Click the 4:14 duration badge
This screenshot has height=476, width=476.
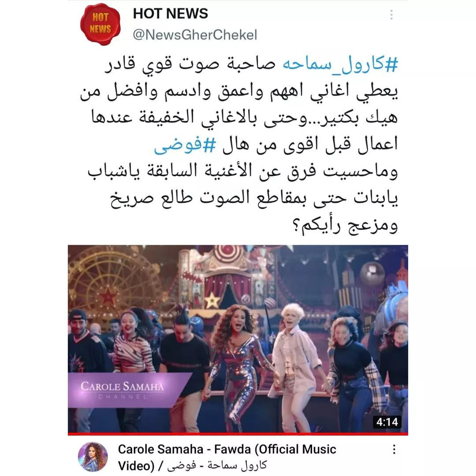coord(387,422)
